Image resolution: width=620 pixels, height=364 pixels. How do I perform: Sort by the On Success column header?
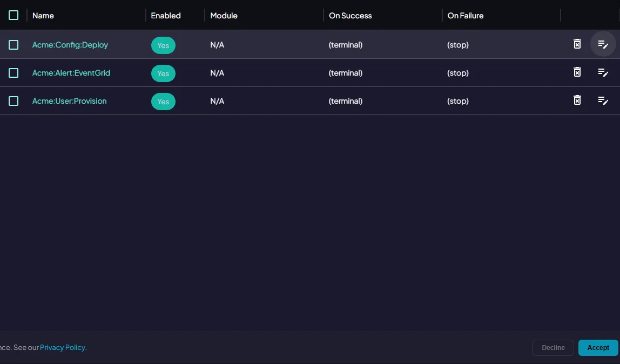click(351, 16)
